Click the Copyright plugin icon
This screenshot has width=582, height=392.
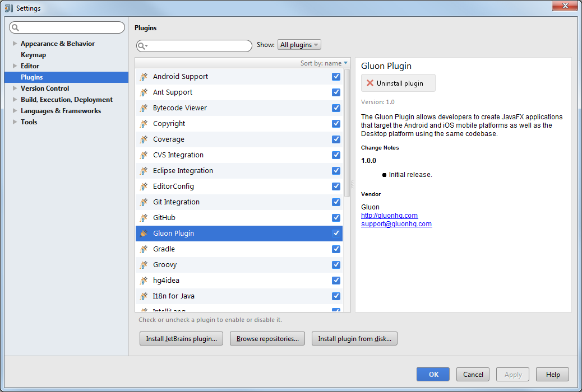coord(144,124)
